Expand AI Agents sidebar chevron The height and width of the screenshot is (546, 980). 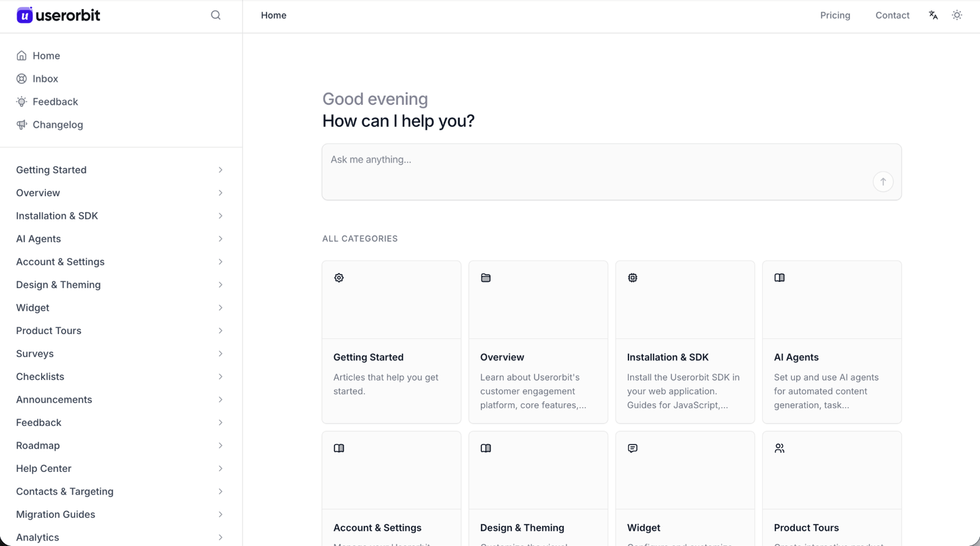tap(221, 239)
